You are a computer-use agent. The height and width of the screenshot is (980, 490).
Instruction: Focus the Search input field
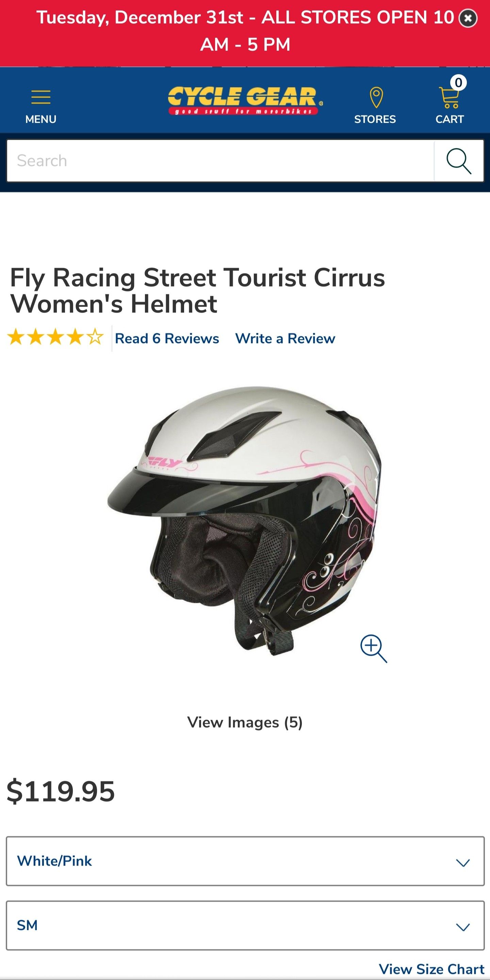(x=220, y=161)
